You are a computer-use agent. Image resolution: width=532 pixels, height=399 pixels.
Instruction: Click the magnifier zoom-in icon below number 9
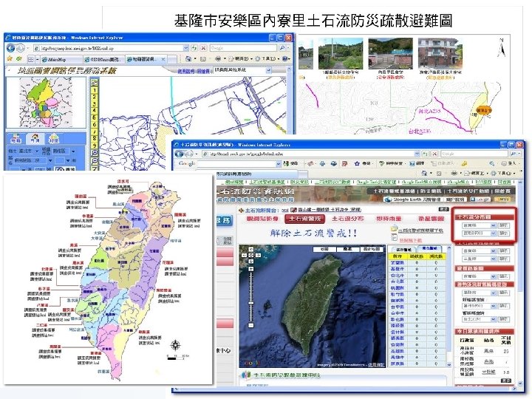pos(95,153)
